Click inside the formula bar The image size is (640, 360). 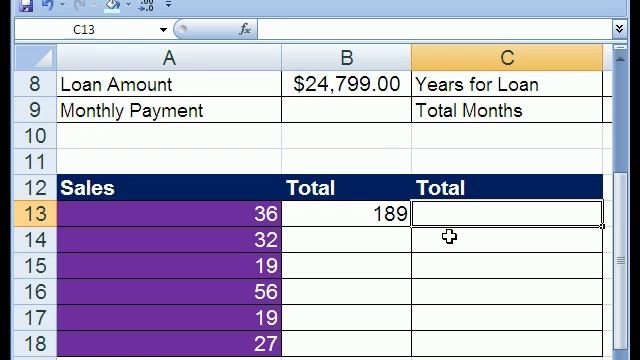[x=434, y=29]
